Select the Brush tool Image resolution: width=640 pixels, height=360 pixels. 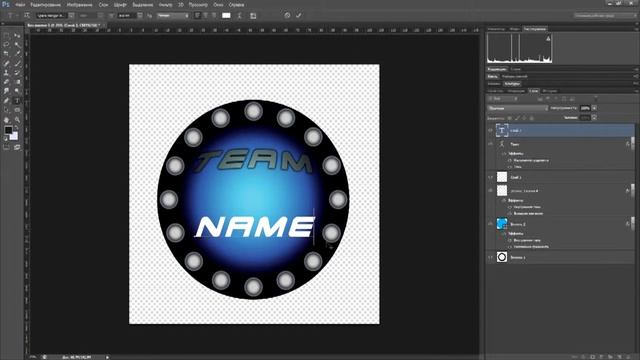tap(17, 63)
